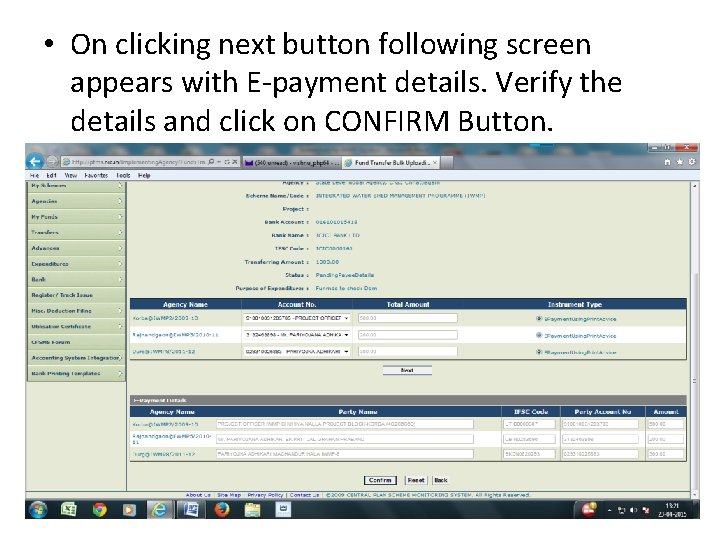Open the Site Map footer link
The height and width of the screenshot is (540, 720).
pyautogui.click(x=229, y=495)
